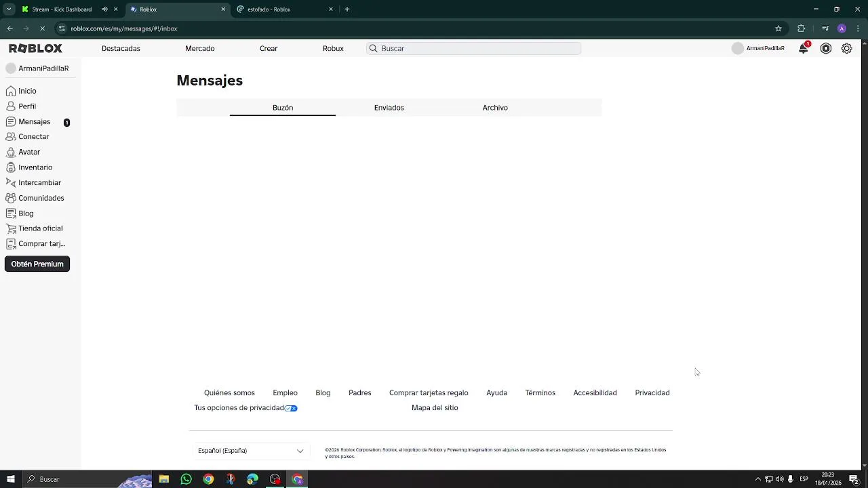Bookmark this page with the star icon
Screen dimensions: 868x488
click(778, 28)
